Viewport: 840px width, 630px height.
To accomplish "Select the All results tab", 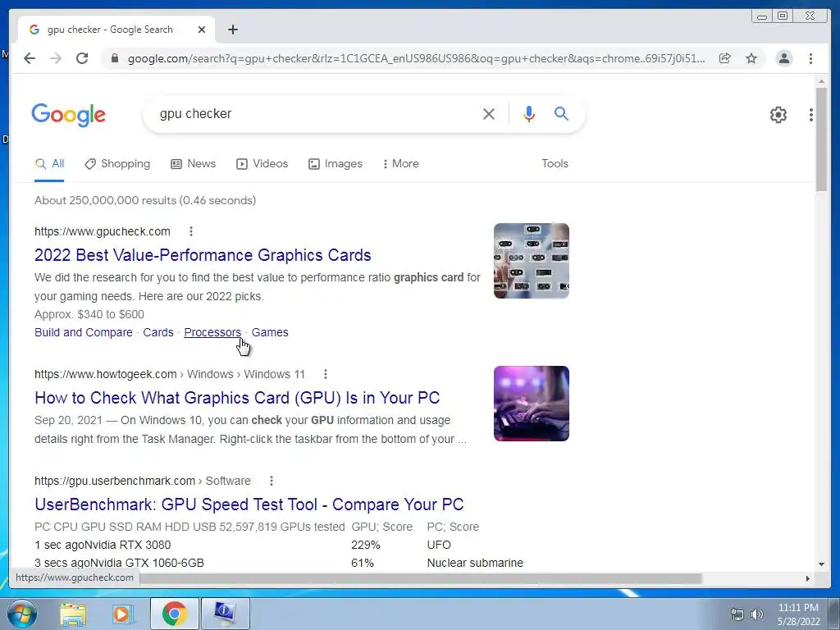I will [x=49, y=164].
